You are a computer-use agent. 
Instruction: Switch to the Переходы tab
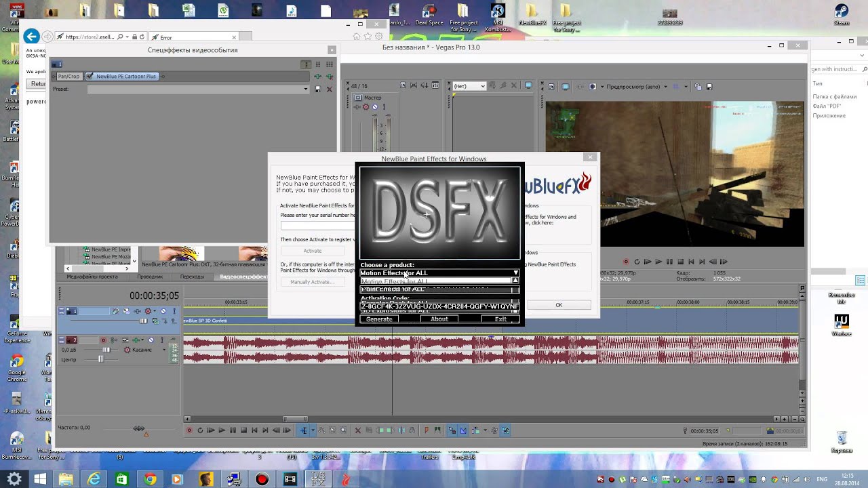coord(192,277)
